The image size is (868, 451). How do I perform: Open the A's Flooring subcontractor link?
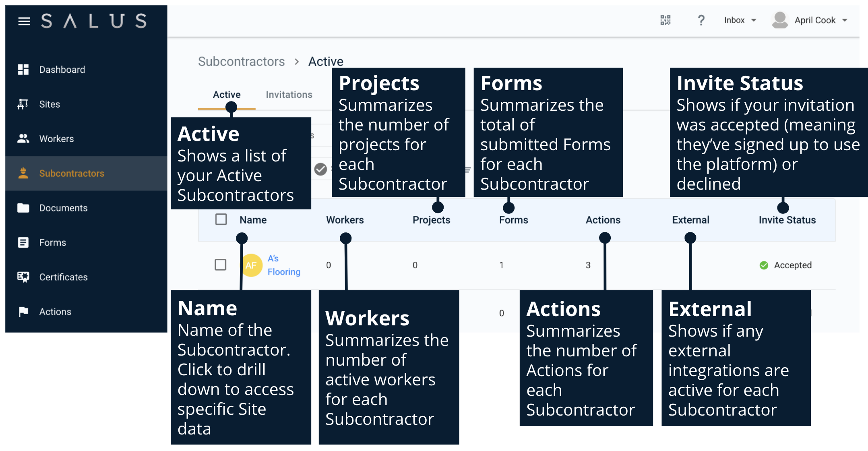(283, 265)
